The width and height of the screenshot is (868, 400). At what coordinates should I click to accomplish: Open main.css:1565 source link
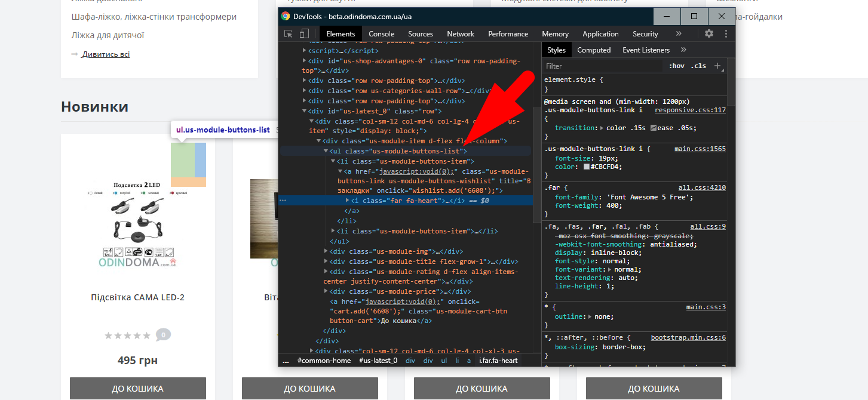700,149
